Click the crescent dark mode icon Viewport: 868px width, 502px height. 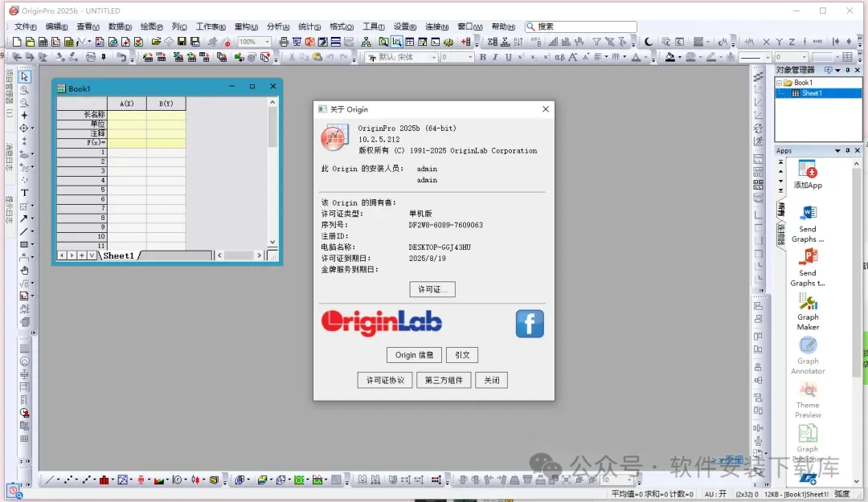click(649, 42)
